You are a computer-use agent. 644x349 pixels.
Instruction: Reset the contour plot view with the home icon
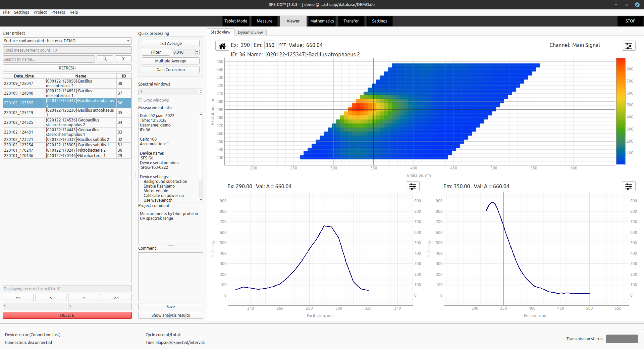point(222,45)
